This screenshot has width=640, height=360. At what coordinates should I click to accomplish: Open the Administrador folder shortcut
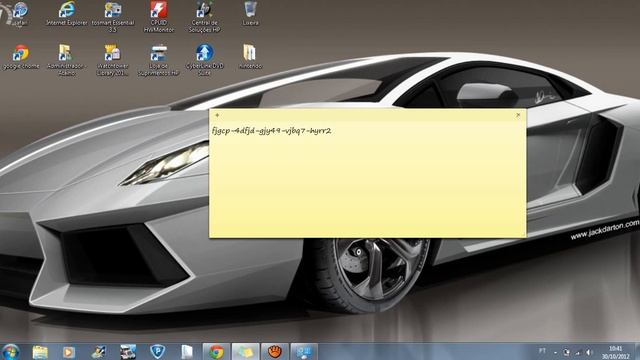(67, 60)
